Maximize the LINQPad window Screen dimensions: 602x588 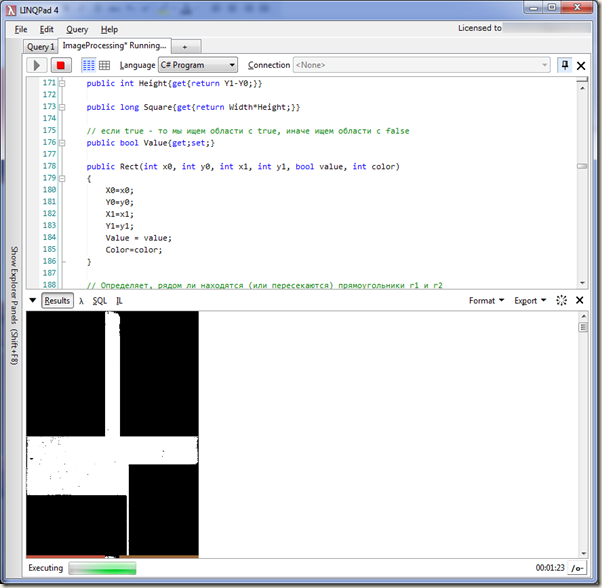pyautogui.click(x=552, y=8)
